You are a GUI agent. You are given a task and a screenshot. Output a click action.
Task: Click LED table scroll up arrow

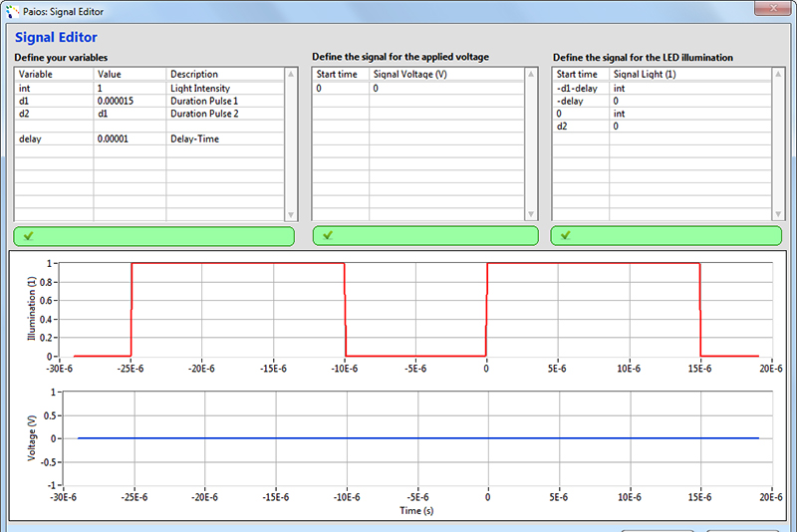point(778,74)
